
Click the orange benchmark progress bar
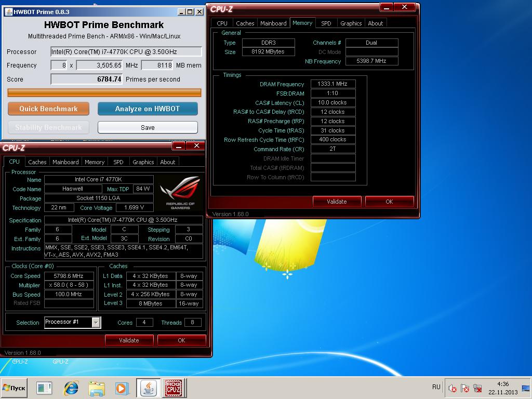pos(104,92)
